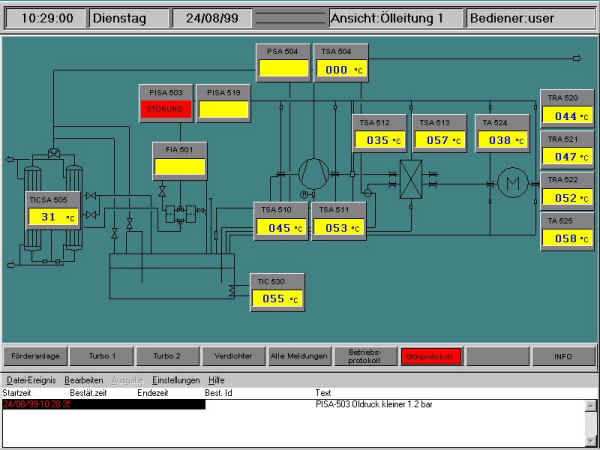Image resolution: width=600 pixels, height=450 pixels.
Task: Click the weekday field Dienstag
Action: tap(129, 18)
